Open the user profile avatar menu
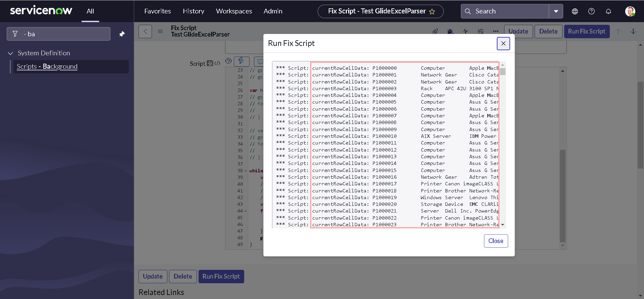This screenshot has height=299, width=644. 630,11
